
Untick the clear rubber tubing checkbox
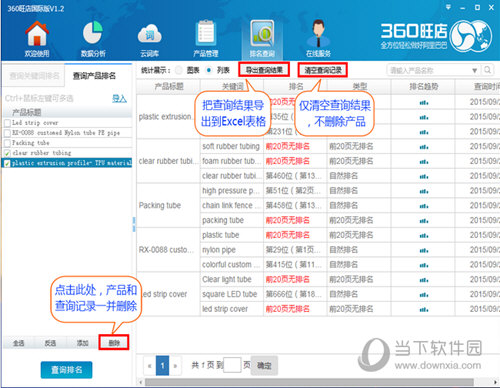[7, 153]
